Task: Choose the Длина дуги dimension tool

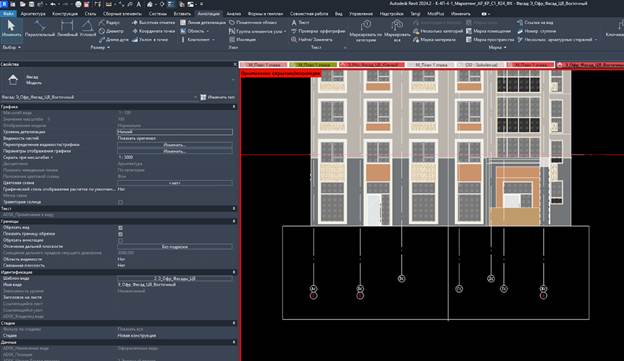Action: [113, 40]
